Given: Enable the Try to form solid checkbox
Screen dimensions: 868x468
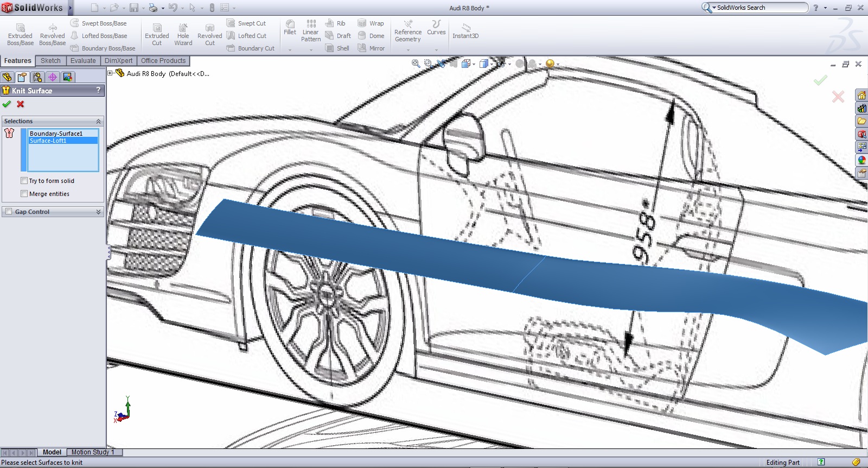Looking at the screenshot, I should (x=24, y=181).
